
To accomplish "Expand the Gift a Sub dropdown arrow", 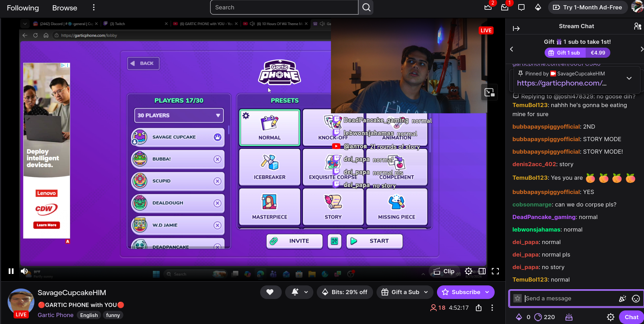I will click(426, 292).
